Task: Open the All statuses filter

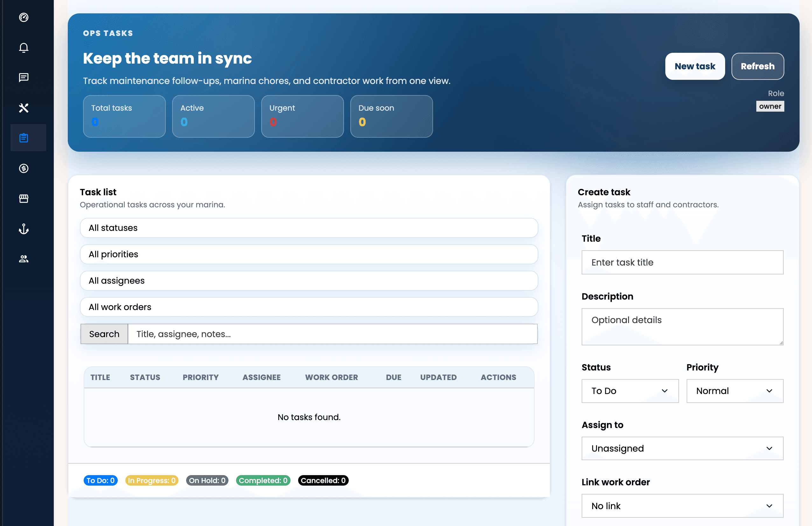Action: point(309,228)
